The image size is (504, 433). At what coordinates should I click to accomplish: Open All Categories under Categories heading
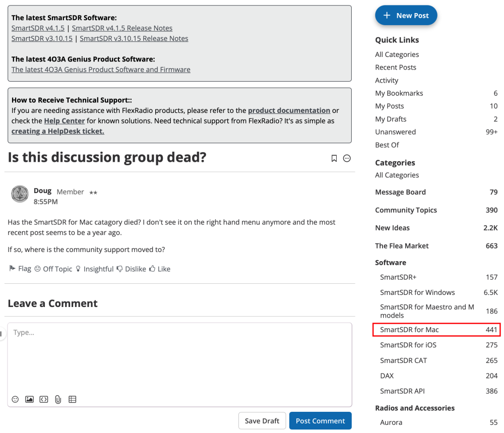coord(397,175)
